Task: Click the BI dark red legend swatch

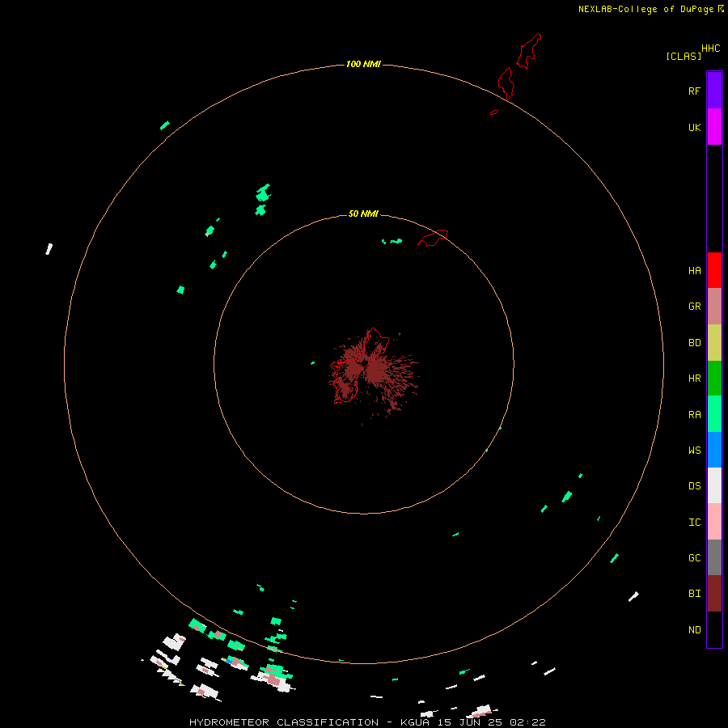Action: [x=714, y=594]
